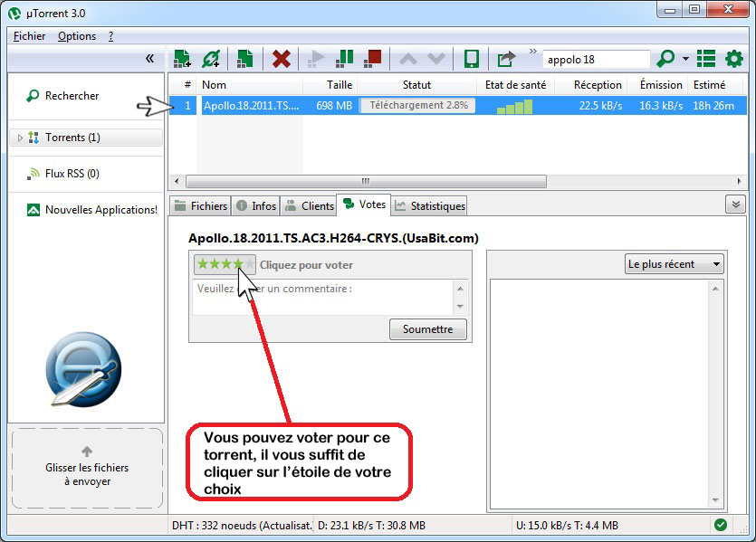Click the green health bars indicator
The width and height of the screenshot is (756, 542).
[x=514, y=107]
